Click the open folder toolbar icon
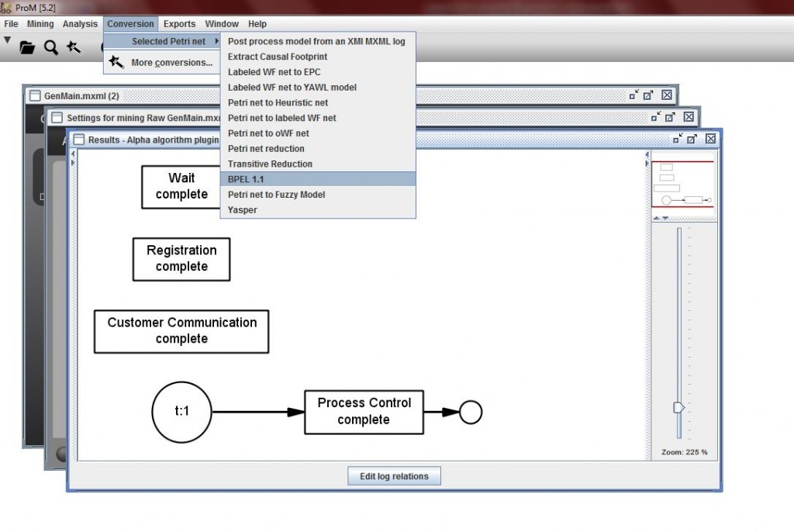 coord(27,47)
